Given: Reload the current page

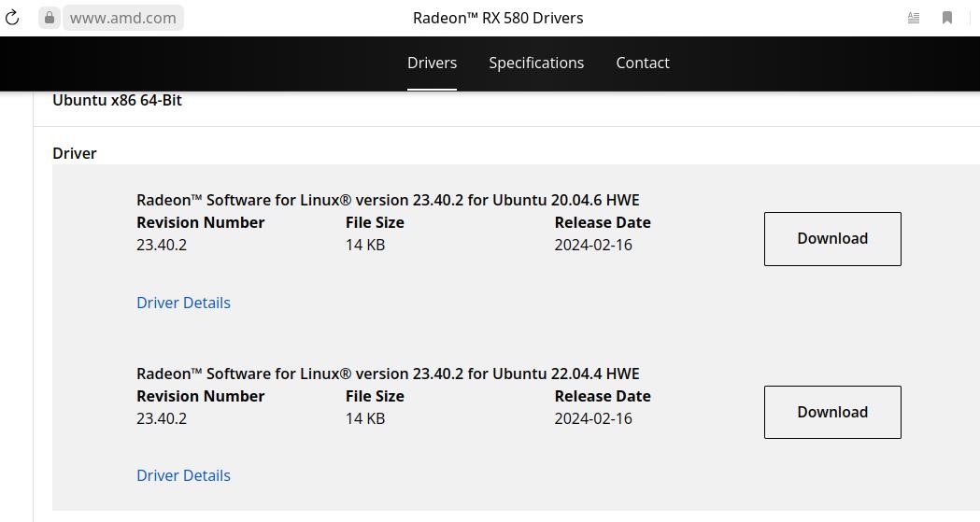Looking at the screenshot, I should (x=12, y=18).
